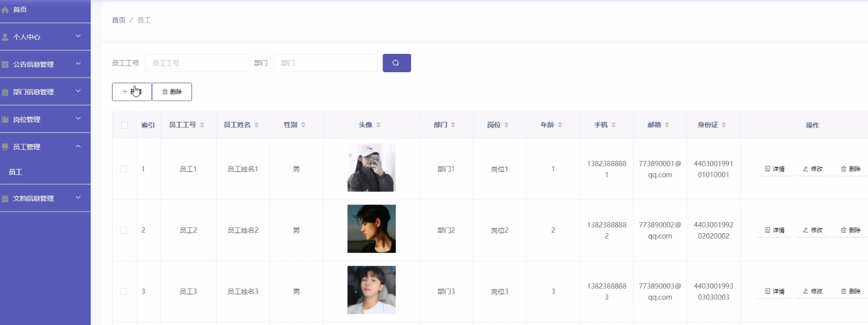
Task: Sort table by 性别 sort icon
Action: (x=303, y=125)
